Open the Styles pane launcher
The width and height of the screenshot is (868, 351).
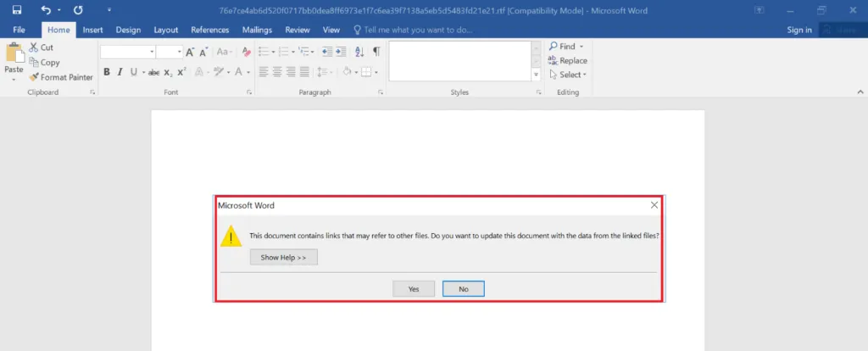pyautogui.click(x=538, y=92)
